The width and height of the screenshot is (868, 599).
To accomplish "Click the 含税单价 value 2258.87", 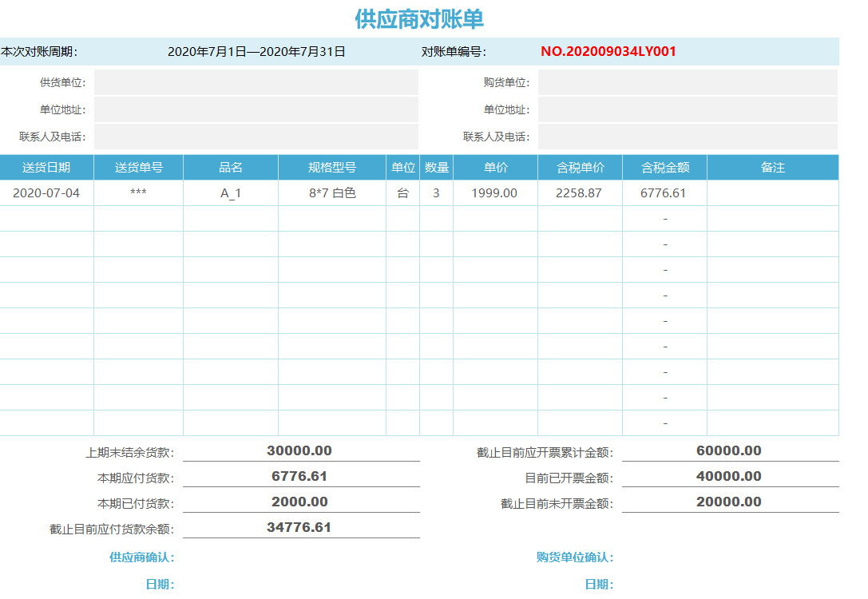I will (x=578, y=192).
